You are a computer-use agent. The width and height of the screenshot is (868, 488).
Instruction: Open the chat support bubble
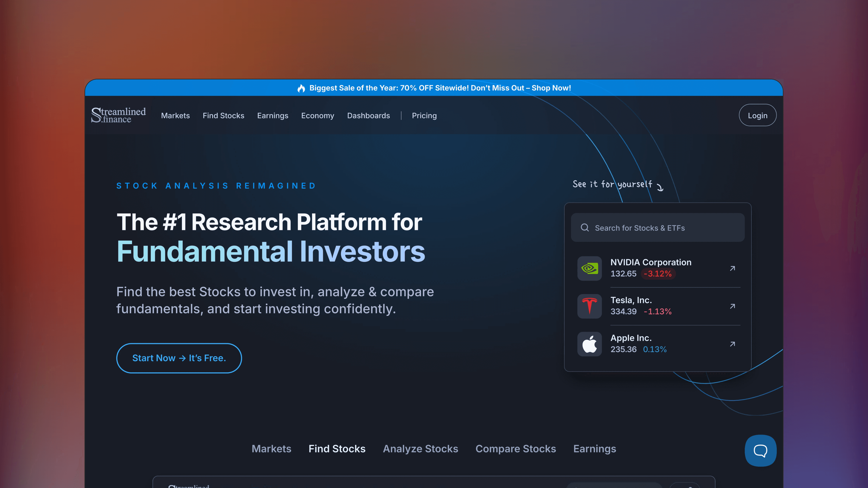click(761, 450)
